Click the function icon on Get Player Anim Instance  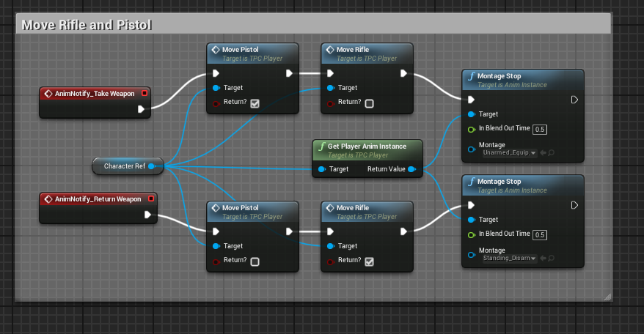(x=322, y=146)
